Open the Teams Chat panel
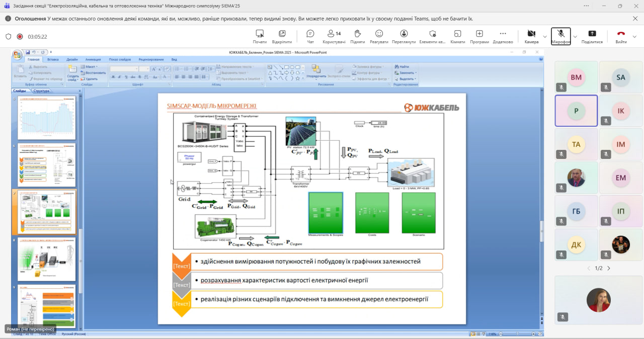Image resolution: width=644 pixels, height=339 pixels. point(310,36)
